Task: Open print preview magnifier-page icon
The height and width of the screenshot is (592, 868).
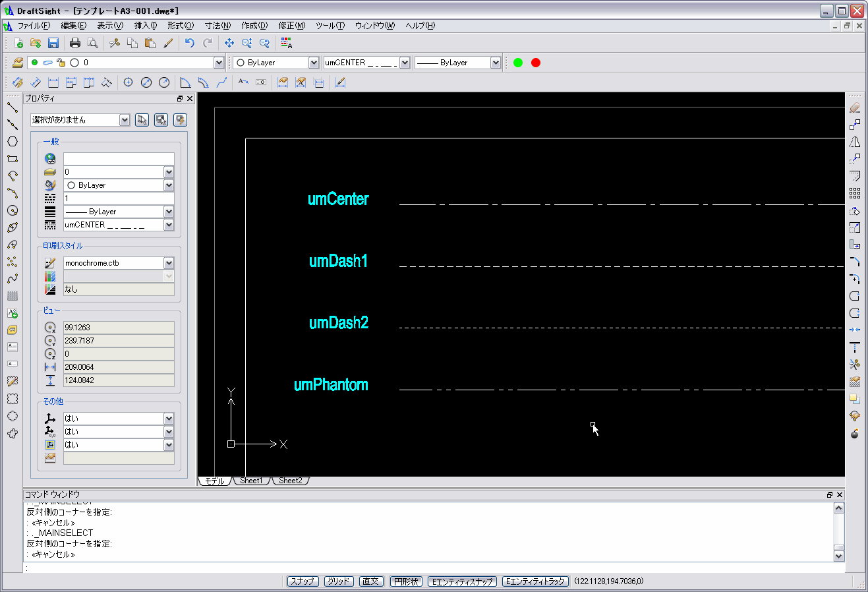Action: coord(93,43)
